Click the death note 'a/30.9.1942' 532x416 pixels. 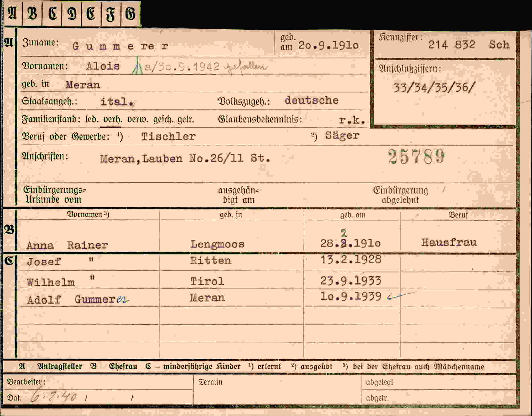(182, 67)
